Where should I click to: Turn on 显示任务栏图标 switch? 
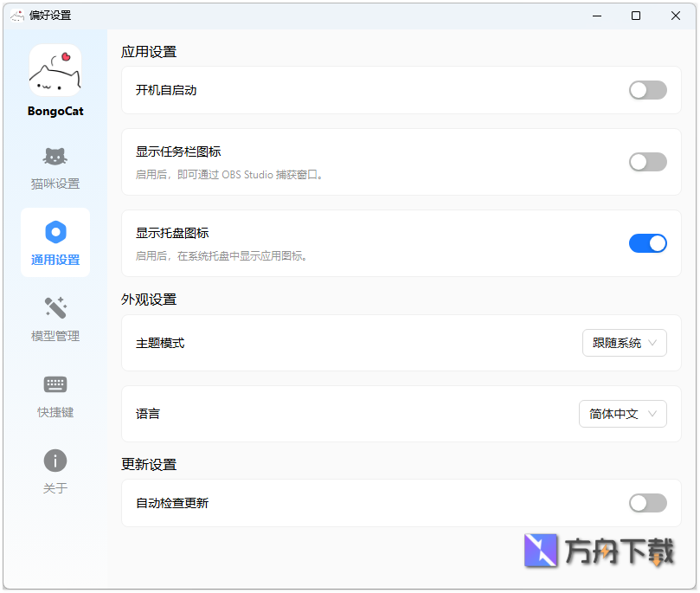(647, 162)
